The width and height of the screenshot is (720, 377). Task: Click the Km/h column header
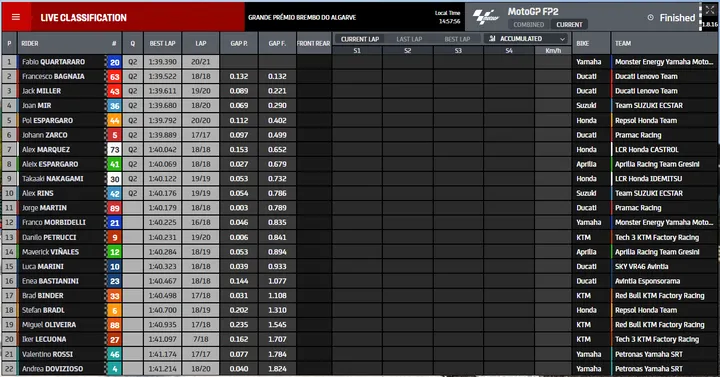tap(553, 51)
